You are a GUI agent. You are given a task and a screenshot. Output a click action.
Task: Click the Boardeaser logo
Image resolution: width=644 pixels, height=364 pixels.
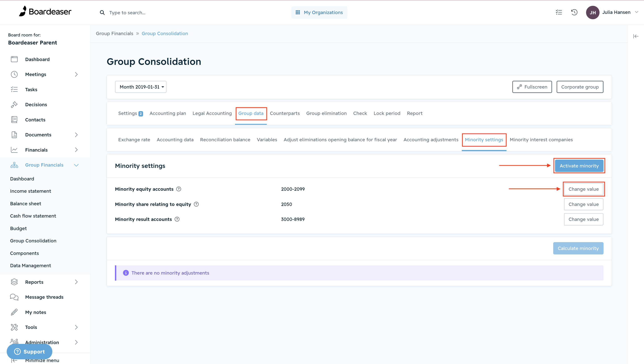[x=45, y=11]
